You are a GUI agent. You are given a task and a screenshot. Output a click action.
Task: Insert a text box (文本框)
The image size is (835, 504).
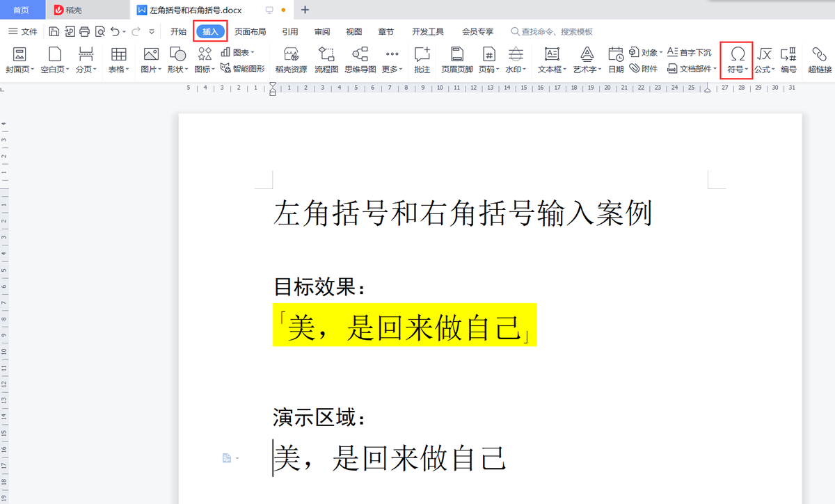click(x=552, y=60)
